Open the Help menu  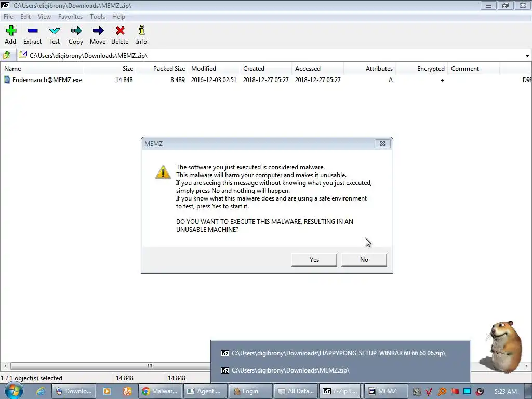pos(118,17)
